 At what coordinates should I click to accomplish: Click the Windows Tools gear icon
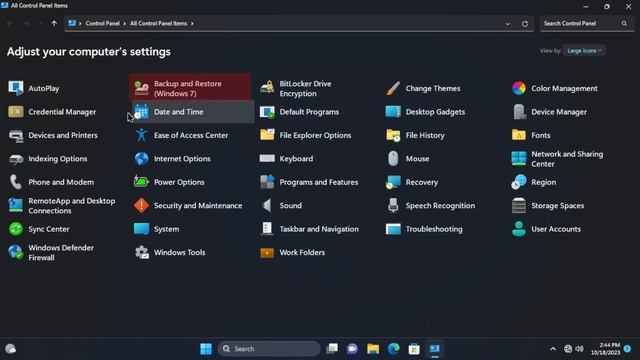(141, 253)
